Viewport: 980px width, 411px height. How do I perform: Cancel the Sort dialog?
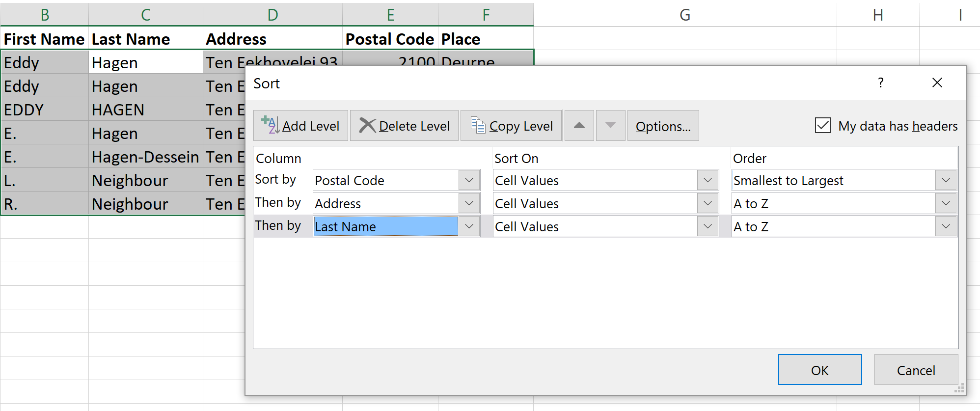[x=916, y=370]
